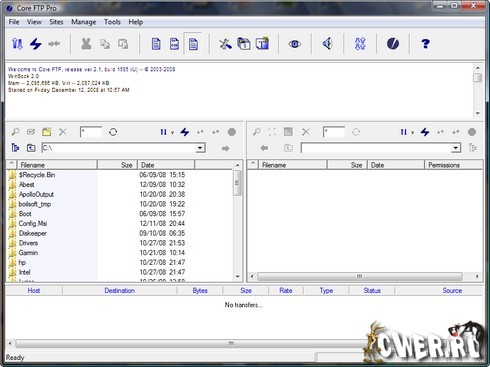490x367 pixels.
Task: Sort local files by Size column
Action: pos(117,165)
